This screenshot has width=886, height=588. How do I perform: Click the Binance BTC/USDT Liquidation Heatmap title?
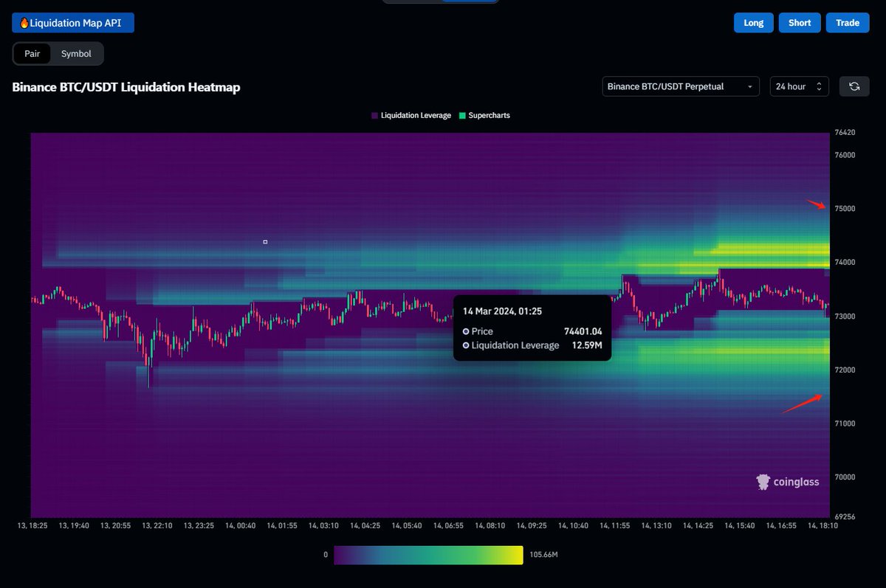point(126,87)
